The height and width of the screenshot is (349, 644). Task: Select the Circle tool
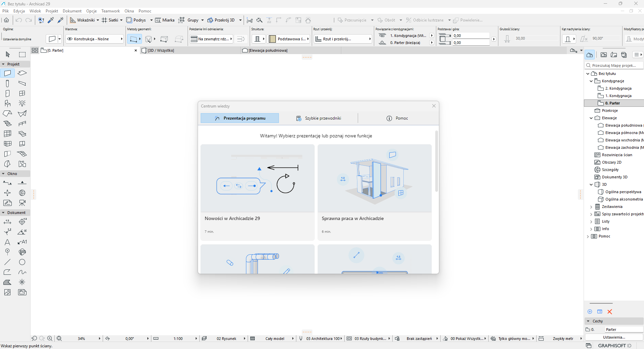tap(22, 262)
